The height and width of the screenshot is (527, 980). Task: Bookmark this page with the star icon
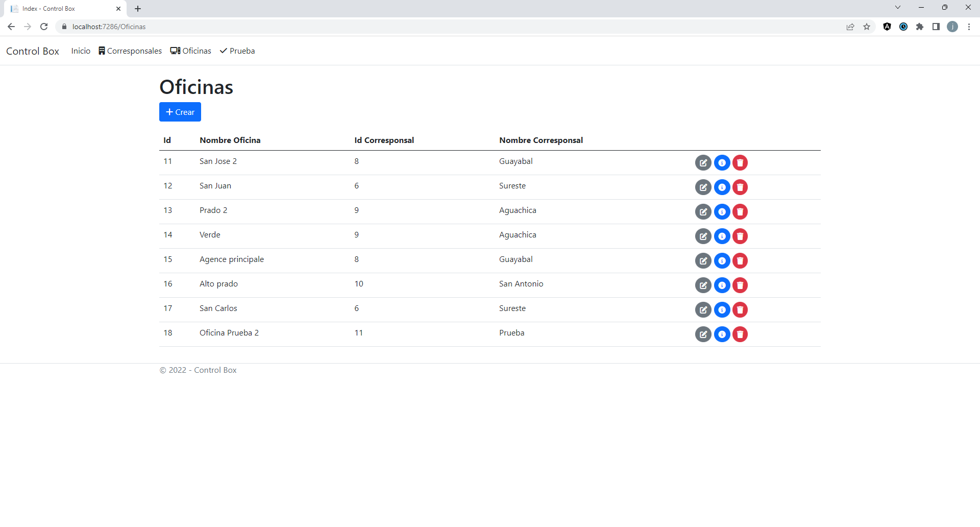pos(867,26)
